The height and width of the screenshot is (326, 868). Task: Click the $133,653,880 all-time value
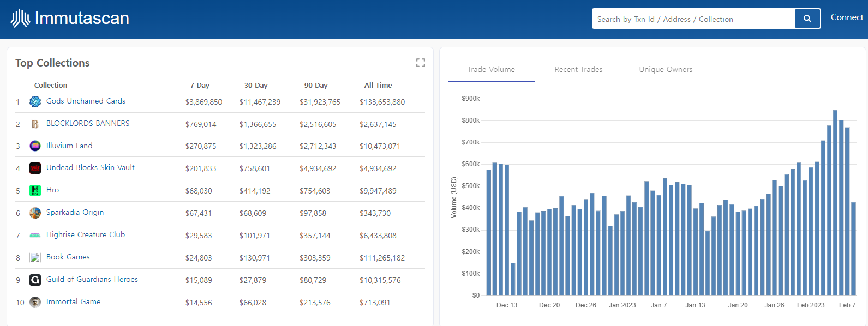[x=382, y=102]
